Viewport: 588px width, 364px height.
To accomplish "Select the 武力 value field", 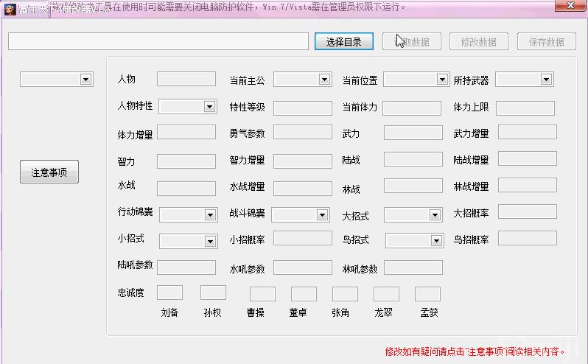I will 413,133.
